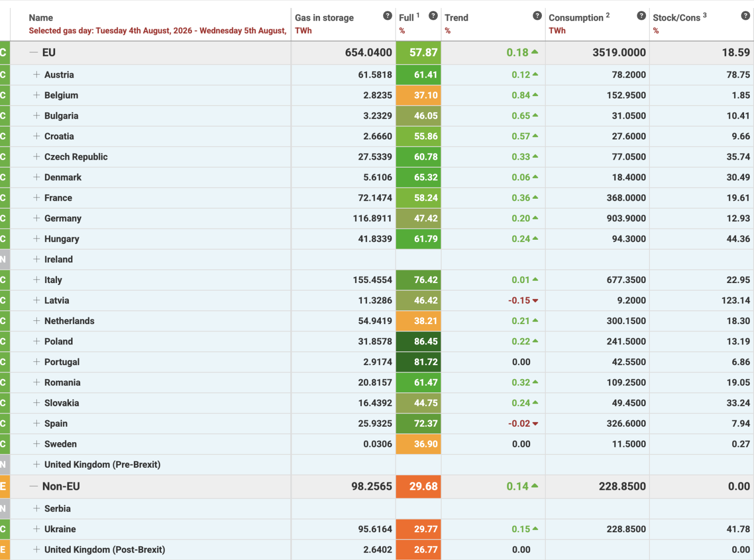The width and height of the screenshot is (754, 560).
Task: Expand the Ukraine row
Action: click(x=36, y=529)
